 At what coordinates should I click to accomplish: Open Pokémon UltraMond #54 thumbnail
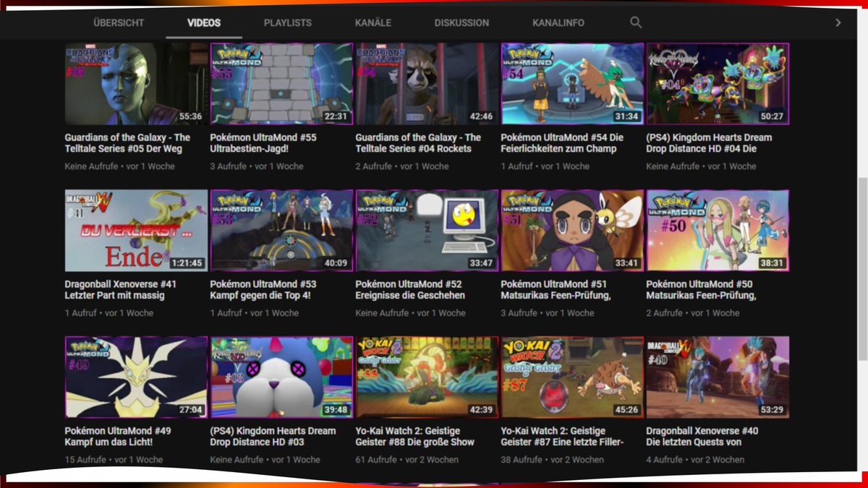click(572, 84)
